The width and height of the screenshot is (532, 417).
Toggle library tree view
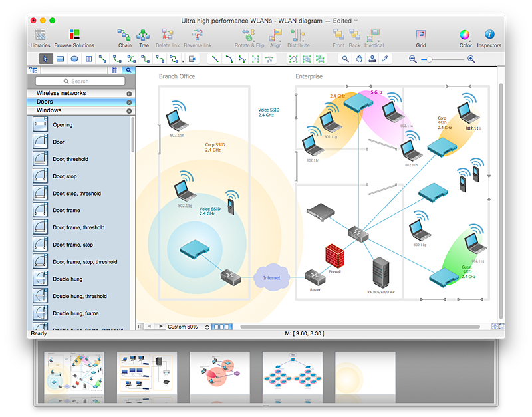click(x=34, y=70)
